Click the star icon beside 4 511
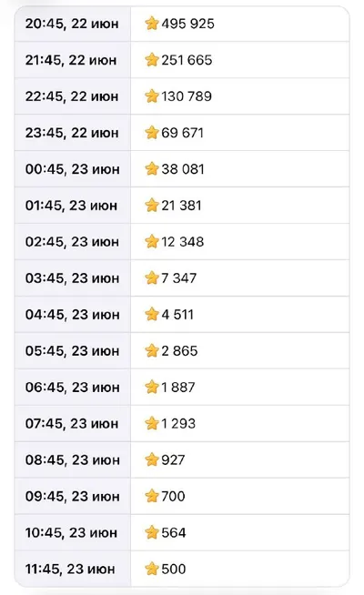 tap(151, 314)
